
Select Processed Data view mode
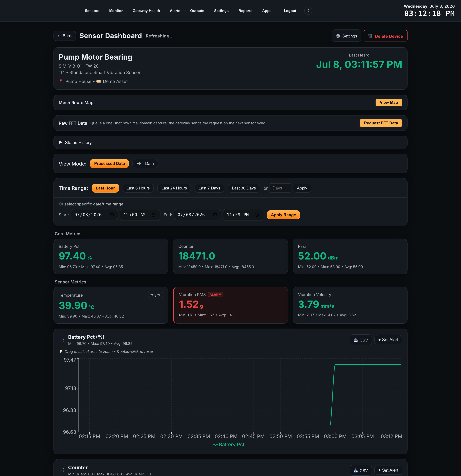point(109,163)
